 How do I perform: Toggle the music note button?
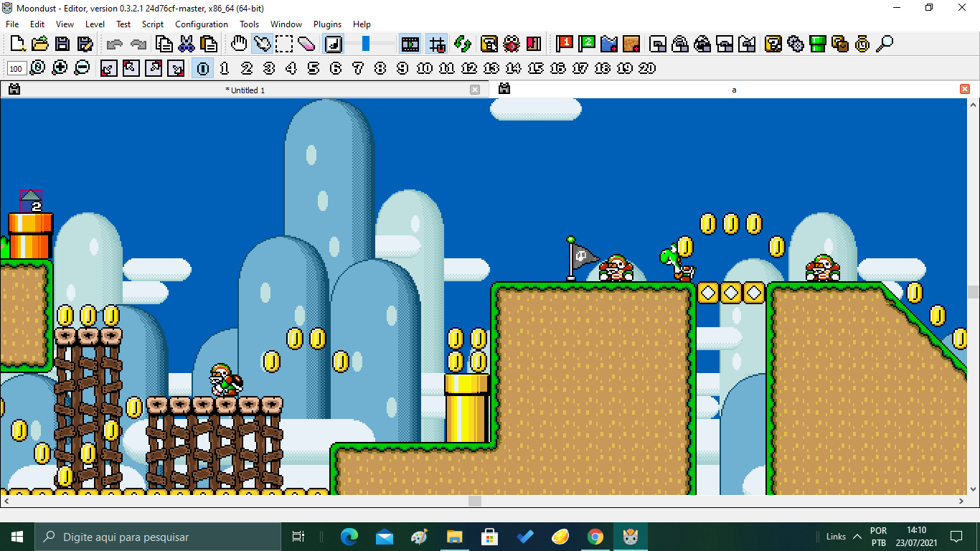[x=334, y=44]
